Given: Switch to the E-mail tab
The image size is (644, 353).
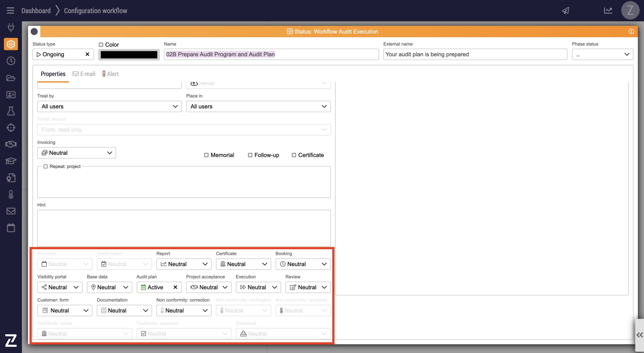Looking at the screenshot, I should [x=84, y=74].
